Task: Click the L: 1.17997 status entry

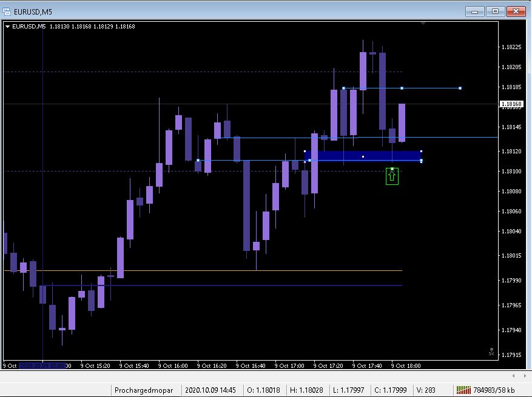Action: (x=348, y=390)
